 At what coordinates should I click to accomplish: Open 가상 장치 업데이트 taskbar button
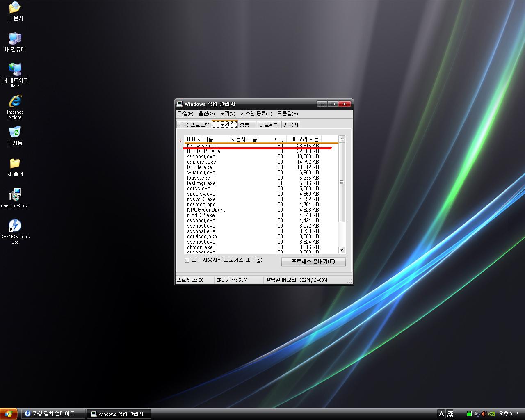tap(53, 414)
